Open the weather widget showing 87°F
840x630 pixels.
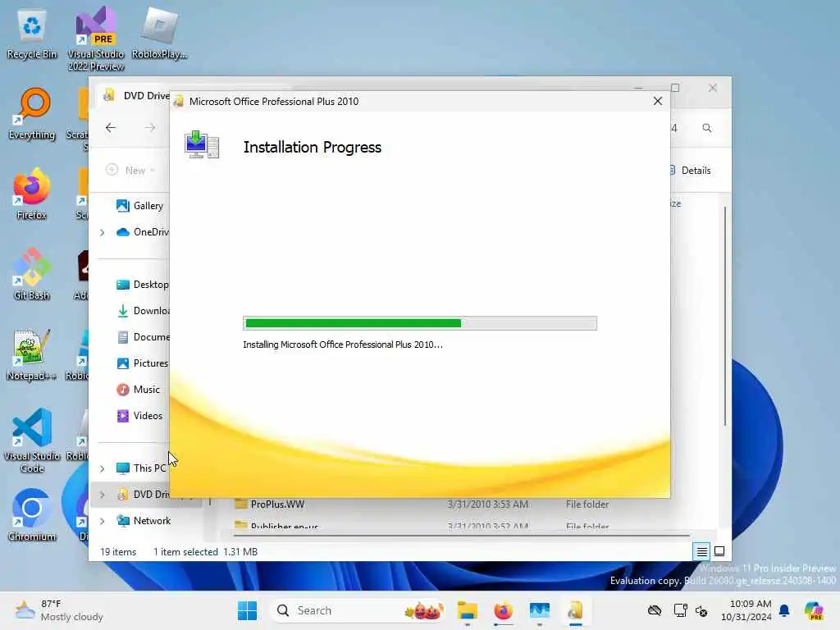pos(59,610)
